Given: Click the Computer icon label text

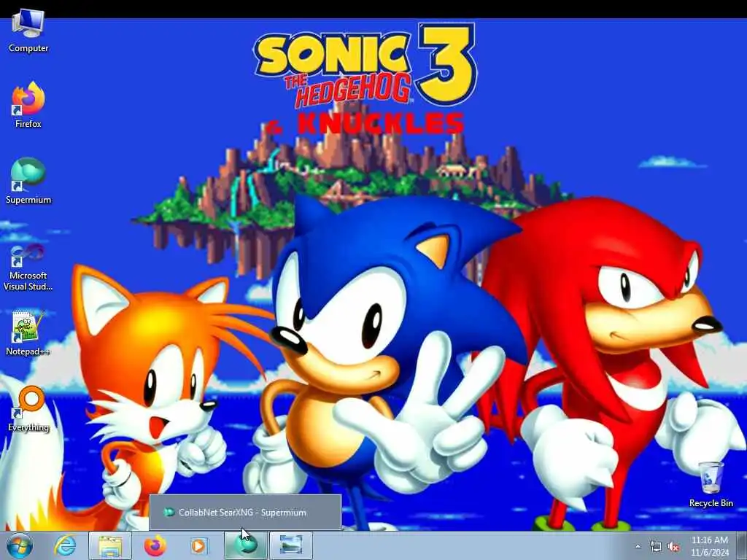Looking at the screenshot, I should (x=28, y=48).
